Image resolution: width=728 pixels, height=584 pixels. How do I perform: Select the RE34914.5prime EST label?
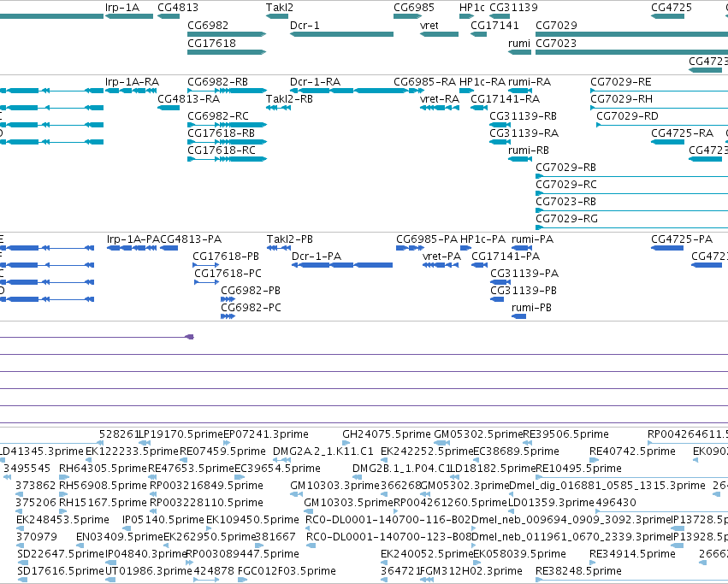(632, 554)
